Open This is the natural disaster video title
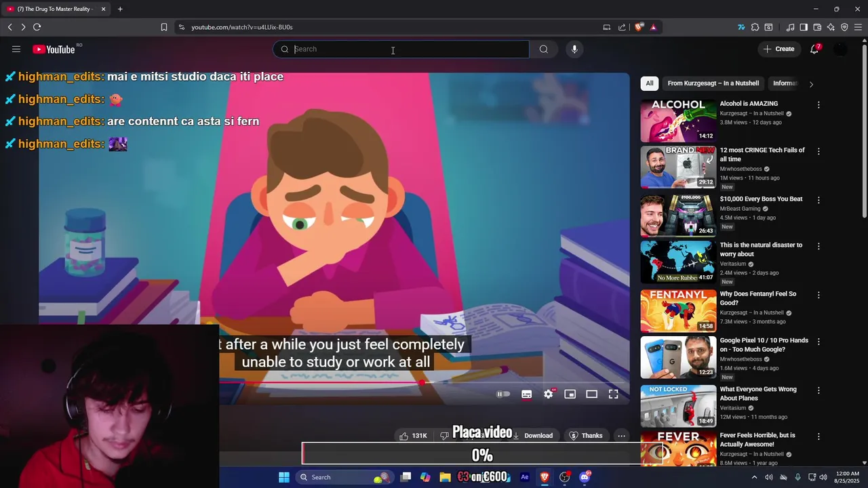Screen dimensions: 868x488 761,249
